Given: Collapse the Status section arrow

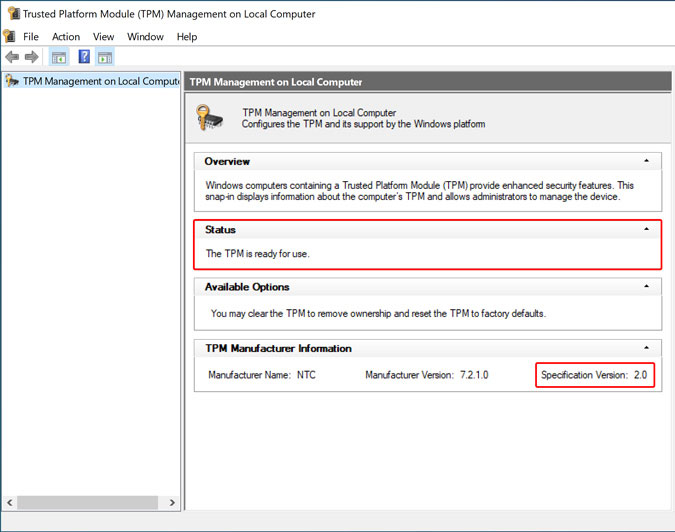Looking at the screenshot, I should 647,229.
